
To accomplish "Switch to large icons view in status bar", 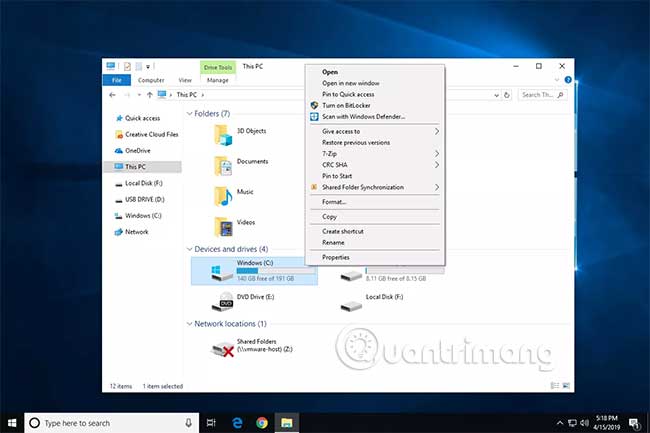I will (566, 386).
